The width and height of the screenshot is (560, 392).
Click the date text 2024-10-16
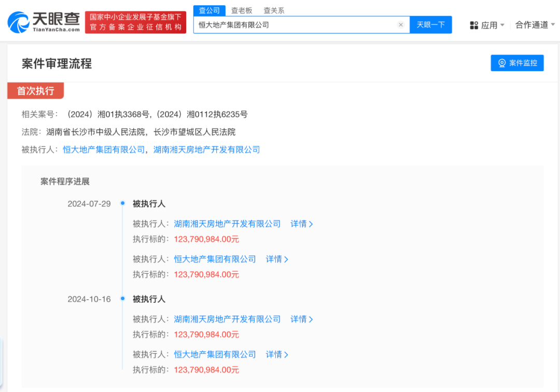pyautogui.click(x=89, y=299)
